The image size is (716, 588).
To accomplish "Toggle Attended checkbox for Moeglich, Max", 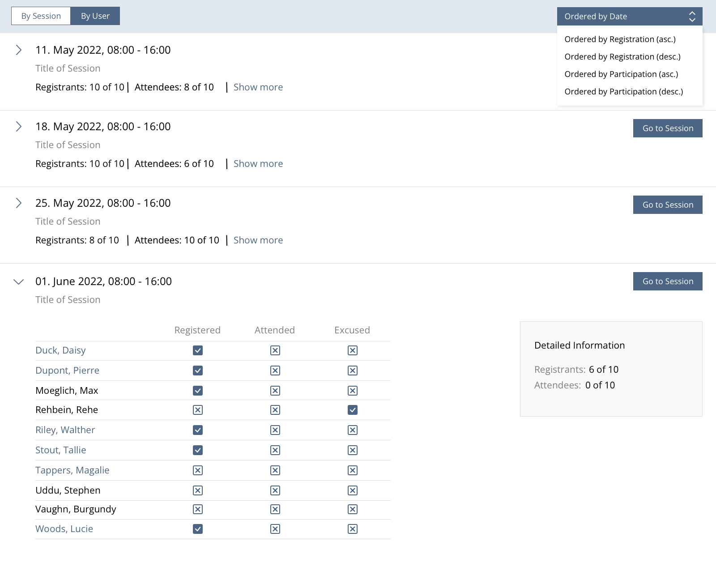I will pos(275,391).
